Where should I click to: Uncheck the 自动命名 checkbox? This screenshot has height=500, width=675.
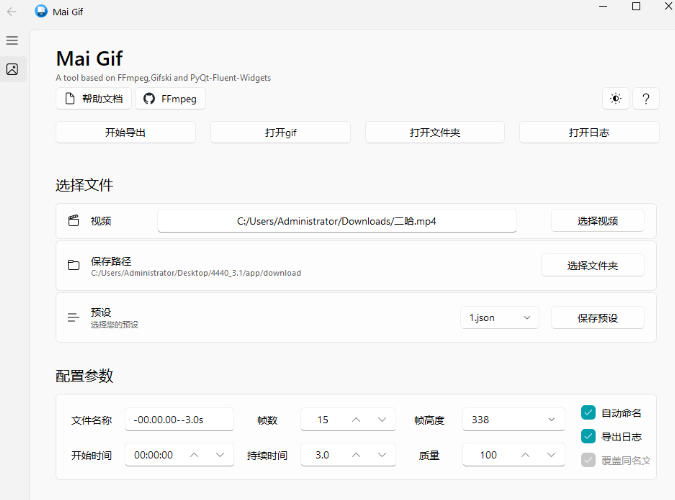point(588,412)
